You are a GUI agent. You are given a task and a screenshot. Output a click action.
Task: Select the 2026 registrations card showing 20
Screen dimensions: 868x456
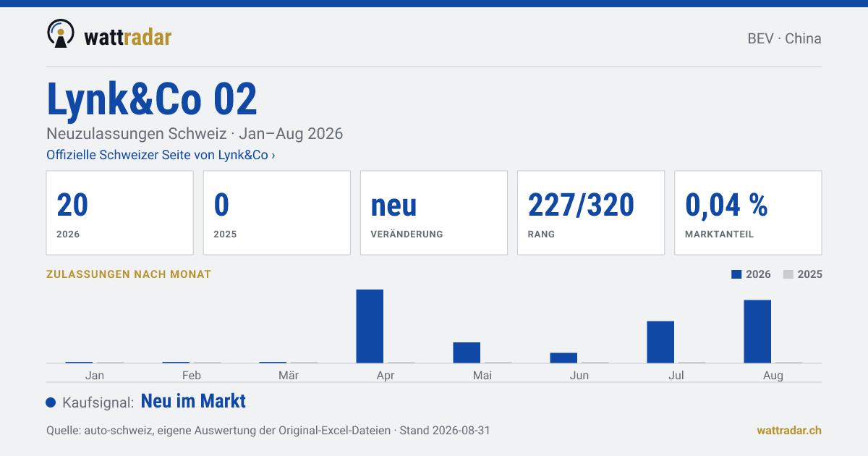tap(119, 213)
